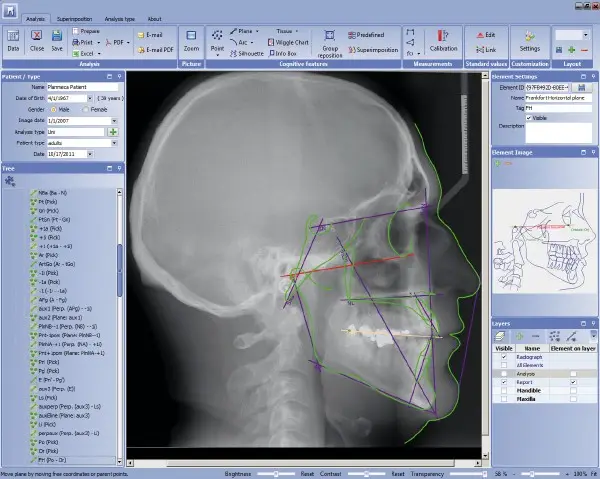This screenshot has height=479, width=600.
Task: Open the Settings customization icon
Action: click(530, 40)
